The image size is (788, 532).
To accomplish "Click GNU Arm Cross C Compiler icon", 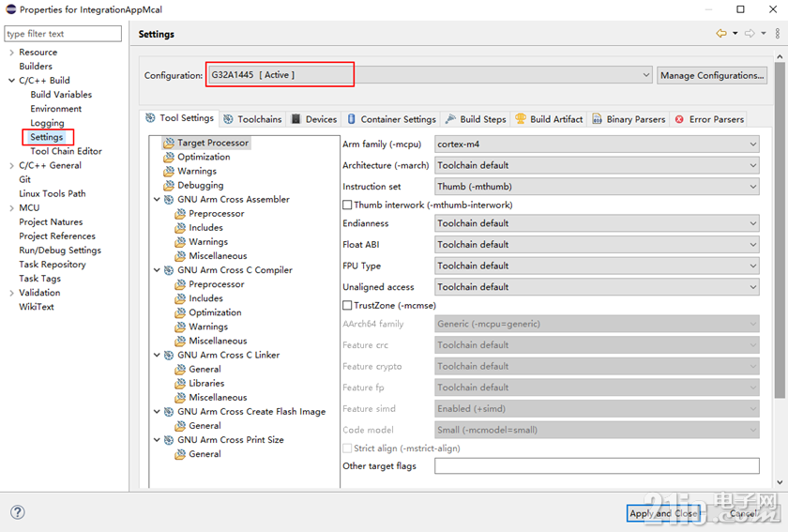I will [169, 270].
